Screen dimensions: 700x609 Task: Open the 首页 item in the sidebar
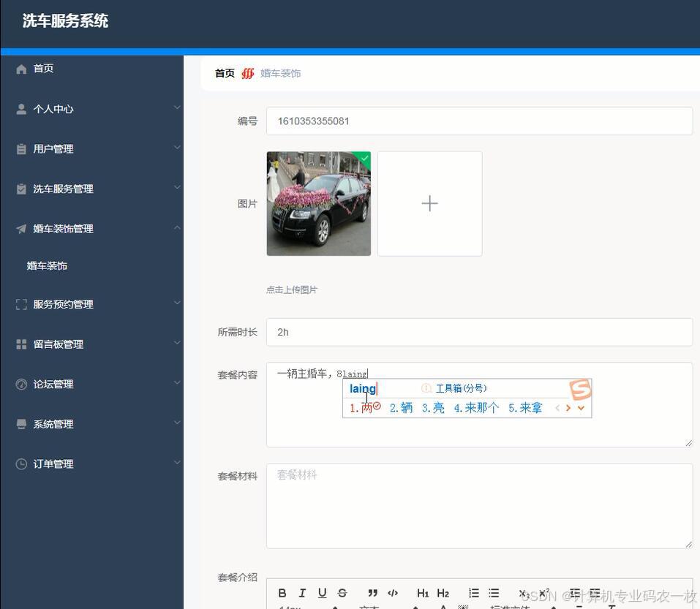44,69
